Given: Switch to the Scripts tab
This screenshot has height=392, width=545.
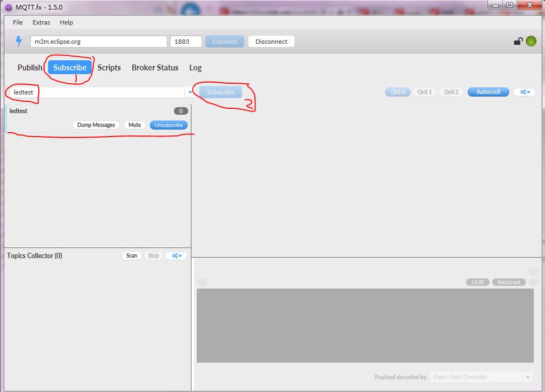Looking at the screenshot, I should 109,67.
